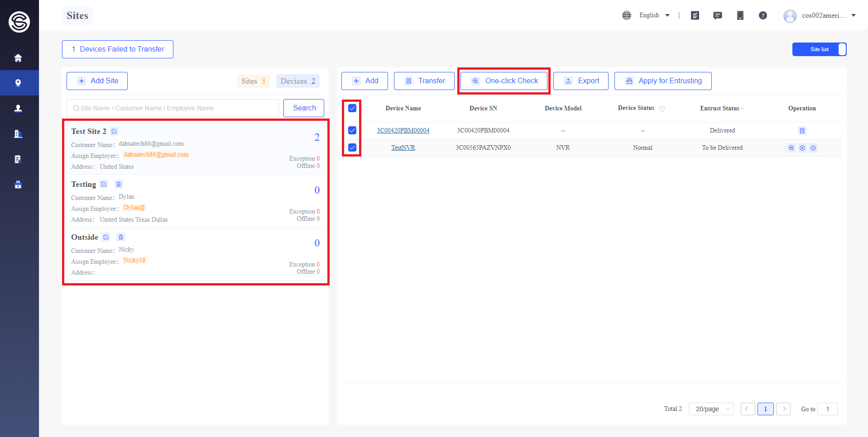Delete the Testing site via its trash icon
868x437 pixels.
[119, 184]
